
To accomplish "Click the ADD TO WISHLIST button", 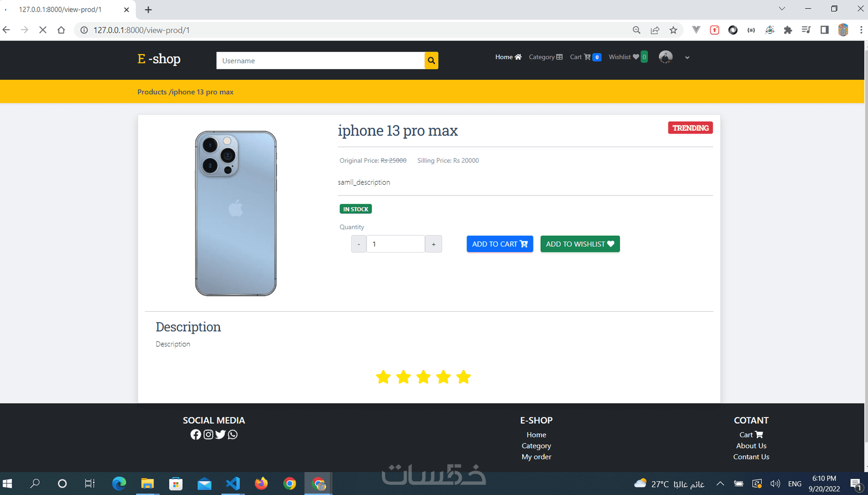I will [580, 244].
